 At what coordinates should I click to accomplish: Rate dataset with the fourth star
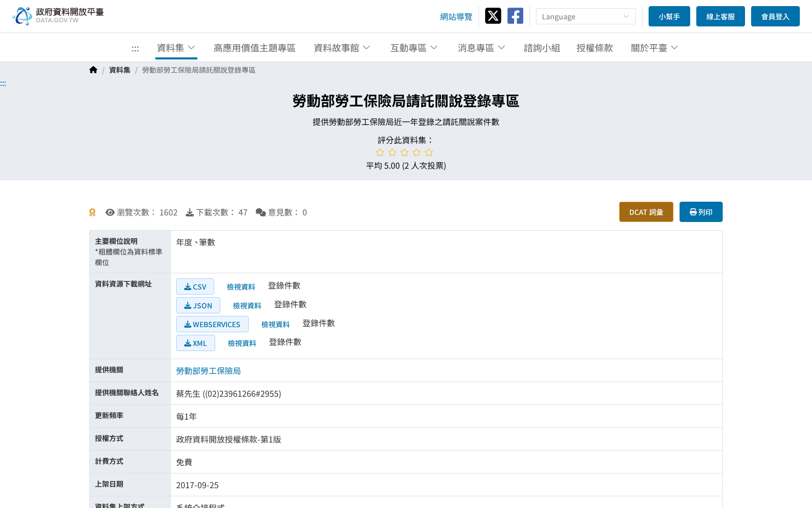click(x=417, y=152)
